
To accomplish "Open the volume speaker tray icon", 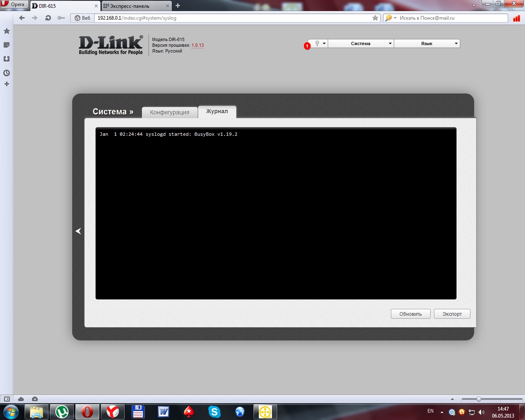I will coord(482,412).
